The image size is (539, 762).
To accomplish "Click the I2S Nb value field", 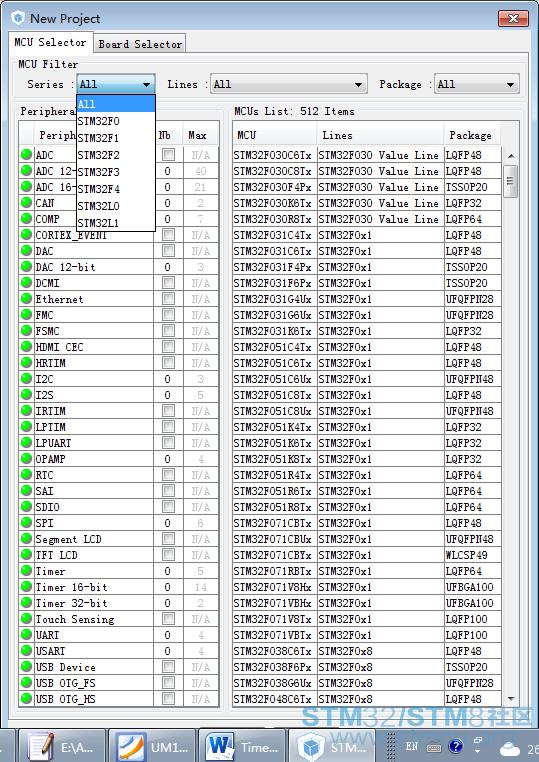I will (168, 395).
